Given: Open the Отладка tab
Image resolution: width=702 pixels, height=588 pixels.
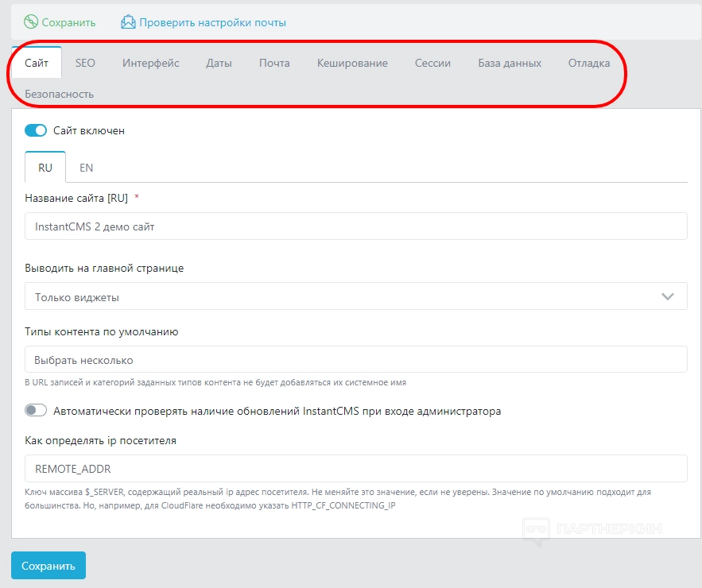Looking at the screenshot, I should click(x=589, y=63).
